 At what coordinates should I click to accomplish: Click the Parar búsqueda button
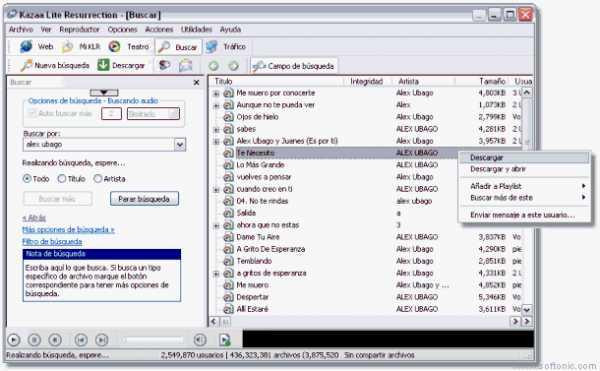tap(144, 199)
